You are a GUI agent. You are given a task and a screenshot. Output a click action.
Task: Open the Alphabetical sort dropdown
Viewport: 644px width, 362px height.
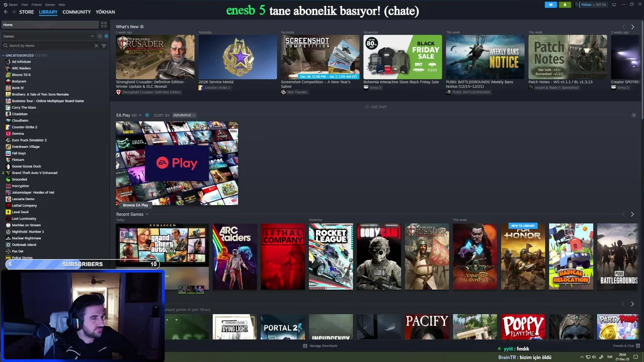point(184,115)
